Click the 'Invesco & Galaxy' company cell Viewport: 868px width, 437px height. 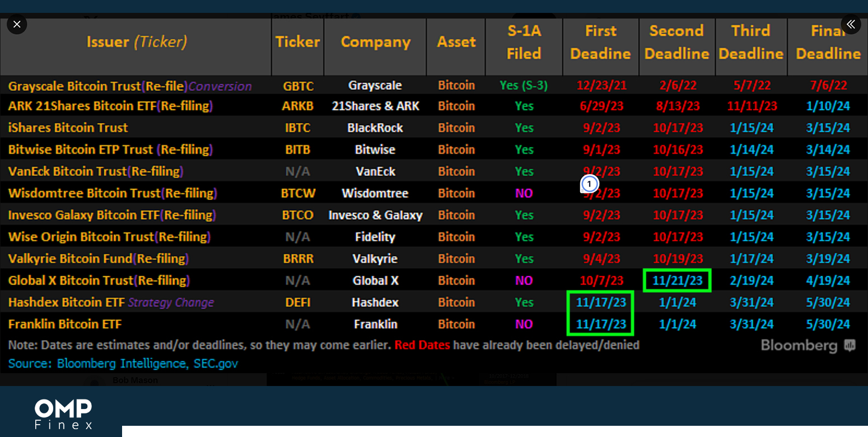pyautogui.click(x=375, y=215)
